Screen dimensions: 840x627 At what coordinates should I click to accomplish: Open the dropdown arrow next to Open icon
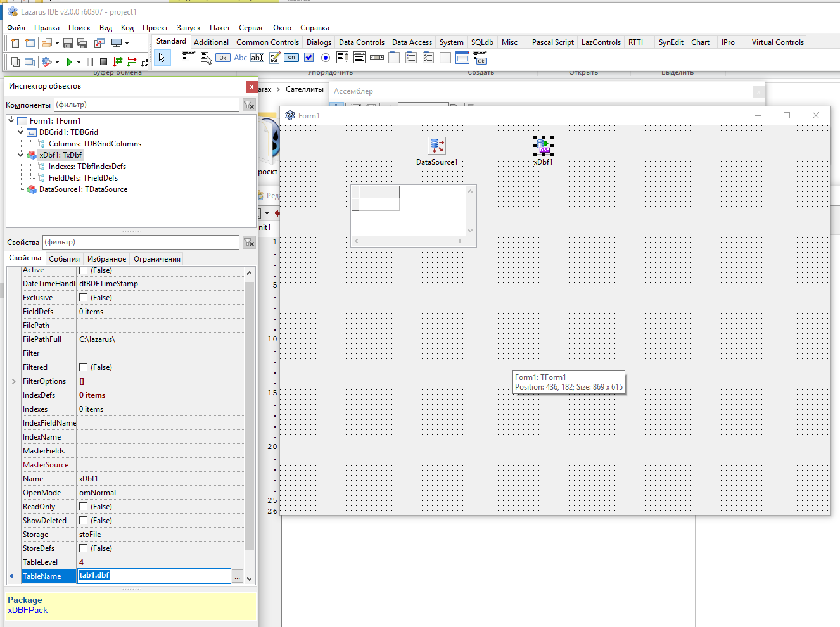point(57,43)
